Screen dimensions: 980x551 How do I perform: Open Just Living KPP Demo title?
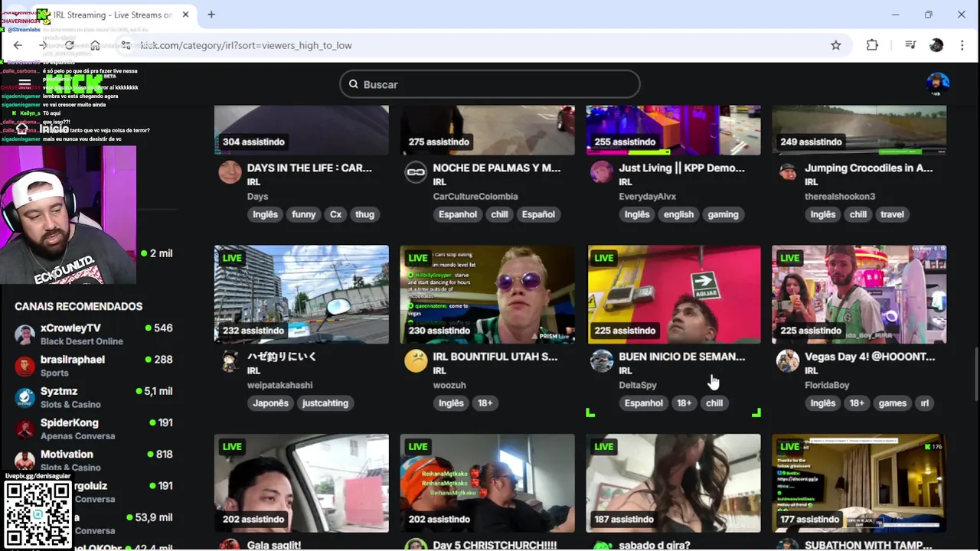pyautogui.click(x=681, y=168)
